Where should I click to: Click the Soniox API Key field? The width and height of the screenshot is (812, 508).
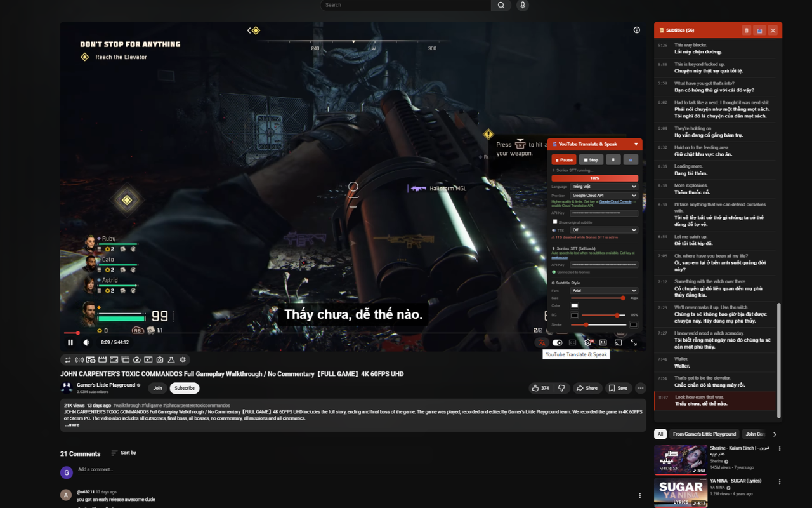(603, 265)
